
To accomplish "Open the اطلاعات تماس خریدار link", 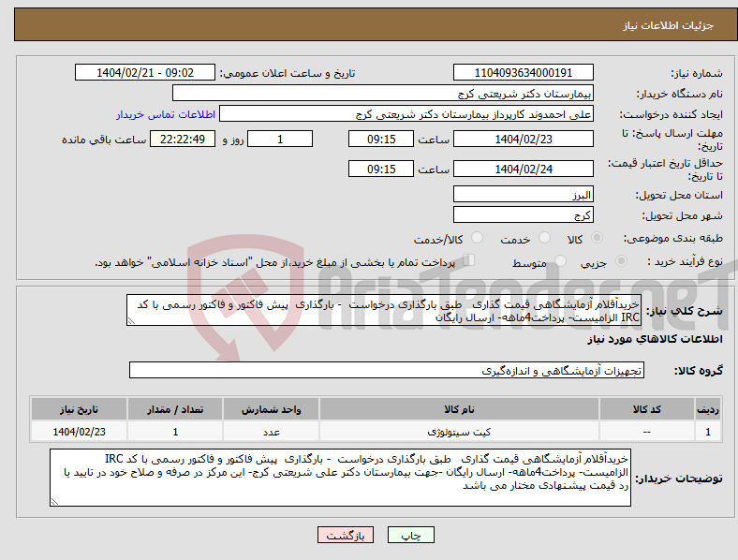I will [x=165, y=114].
